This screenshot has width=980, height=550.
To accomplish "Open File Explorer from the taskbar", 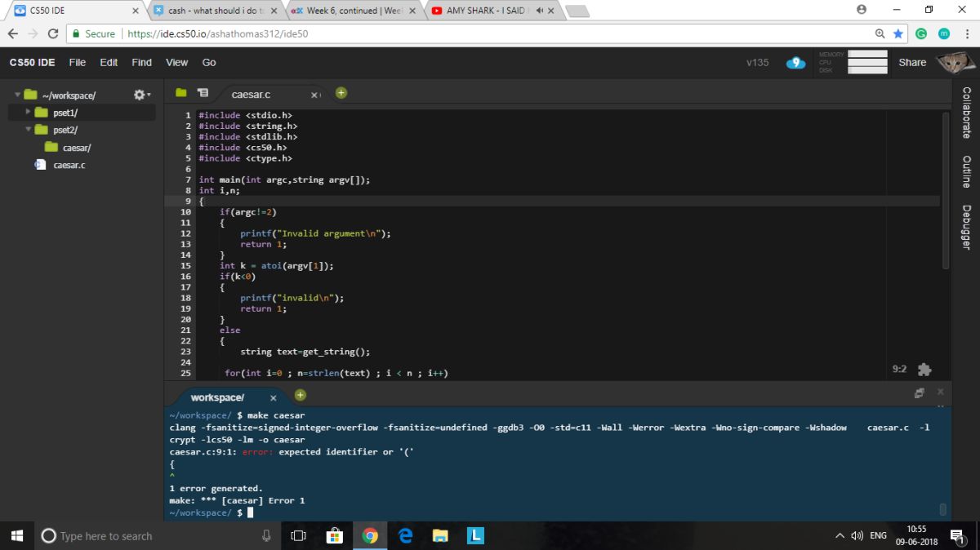I will point(440,536).
